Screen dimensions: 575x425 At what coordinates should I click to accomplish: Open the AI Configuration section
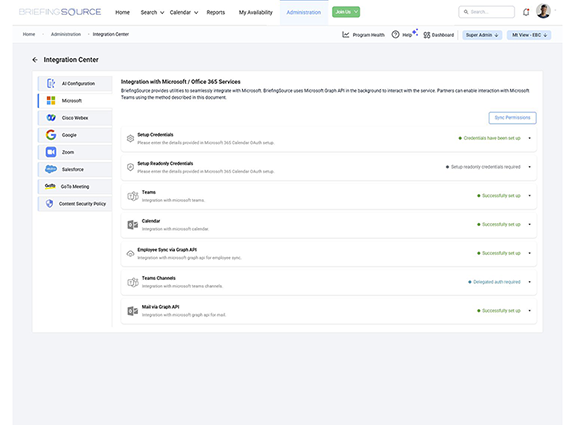click(x=75, y=84)
